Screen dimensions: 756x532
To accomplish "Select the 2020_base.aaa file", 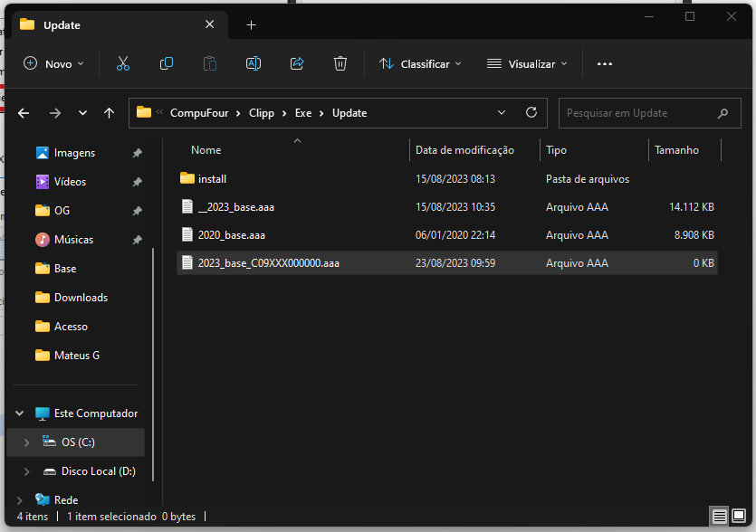I will [232, 235].
